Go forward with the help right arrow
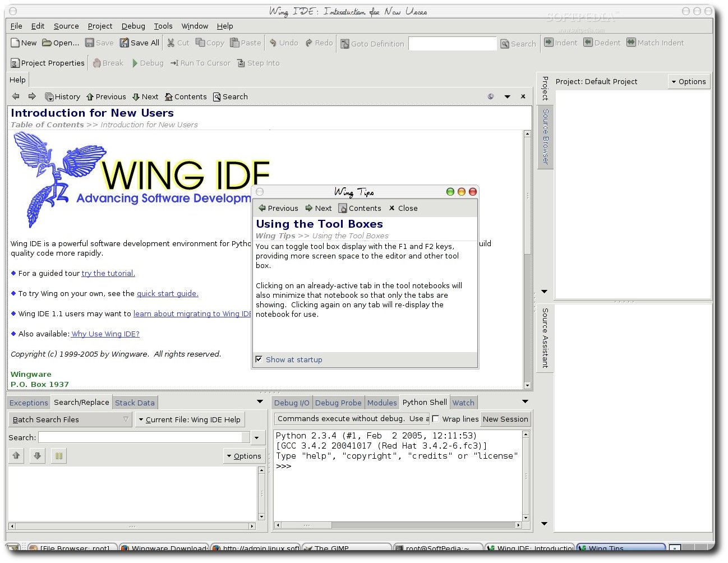The width and height of the screenshot is (728, 563). click(32, 96)
